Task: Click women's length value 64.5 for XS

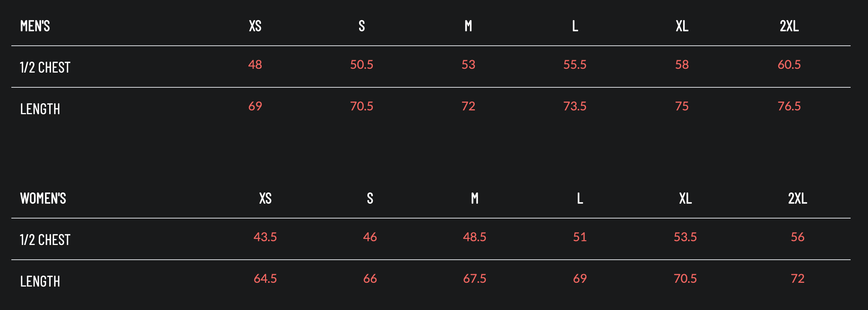Action: click(265, 279)
